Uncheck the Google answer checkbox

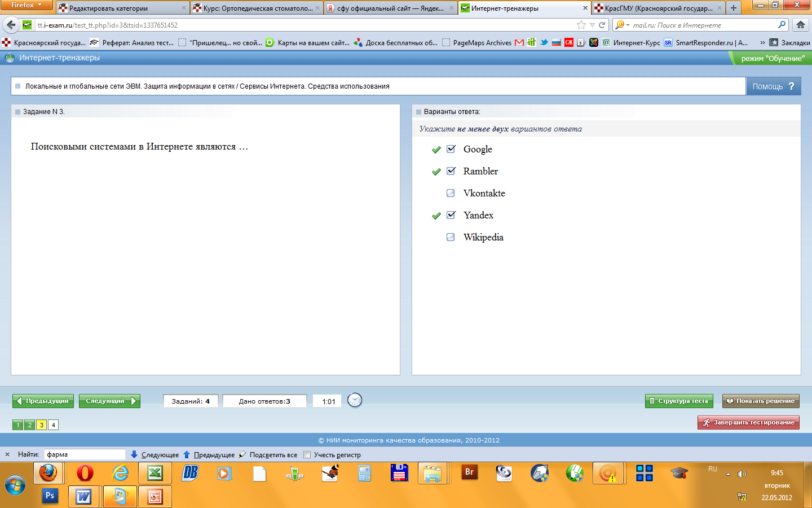click(451, 149)
